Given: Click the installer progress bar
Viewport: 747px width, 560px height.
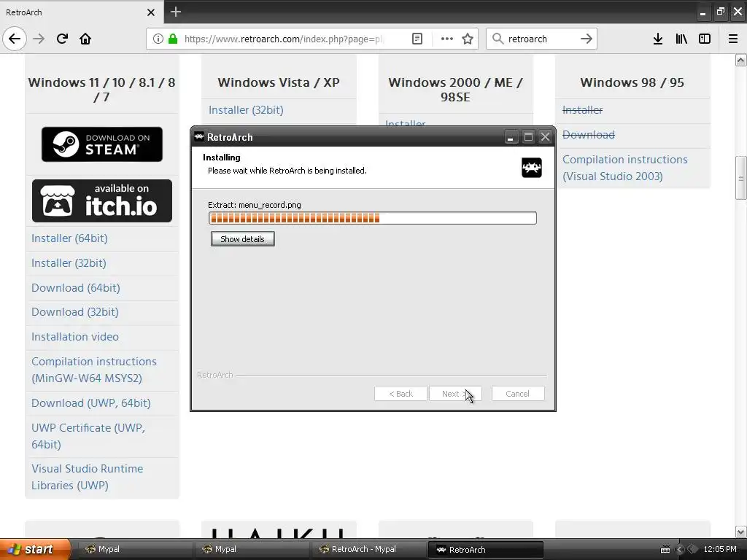Looking at the screenshot, I should pos(373,218).
